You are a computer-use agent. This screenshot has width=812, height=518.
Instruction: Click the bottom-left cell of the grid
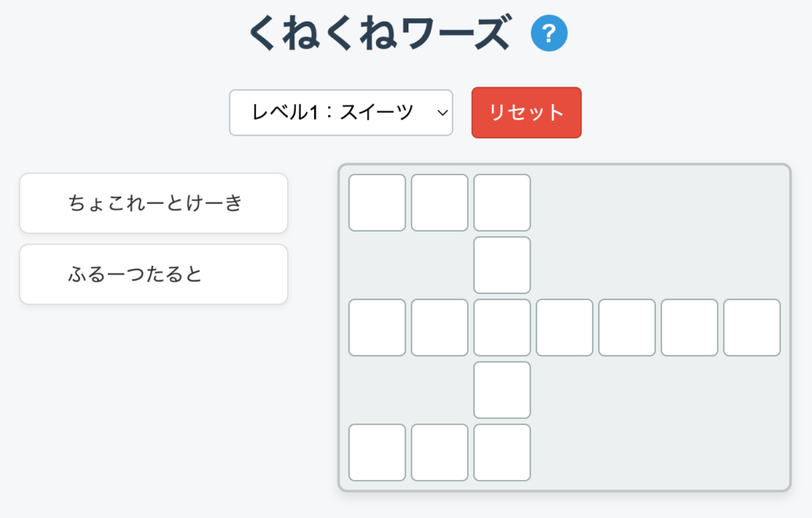[377, 452]
